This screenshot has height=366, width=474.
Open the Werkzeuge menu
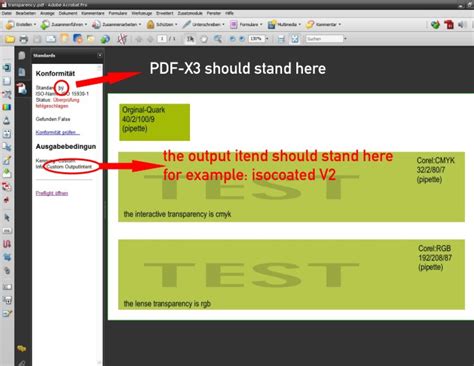(x=142, y=13)
